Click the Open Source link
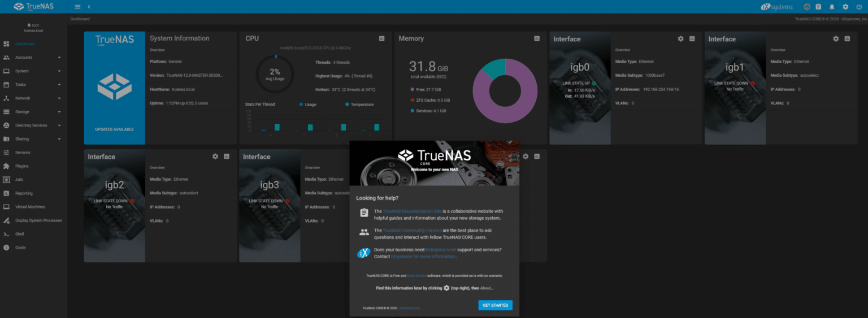Viewport: 868px width, 318px height. tap(416, 276)
